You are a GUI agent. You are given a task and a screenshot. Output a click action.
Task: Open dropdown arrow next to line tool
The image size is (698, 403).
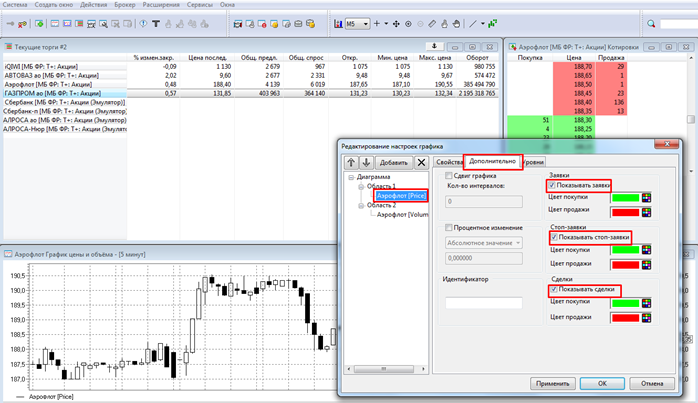(x=483, y=24)
